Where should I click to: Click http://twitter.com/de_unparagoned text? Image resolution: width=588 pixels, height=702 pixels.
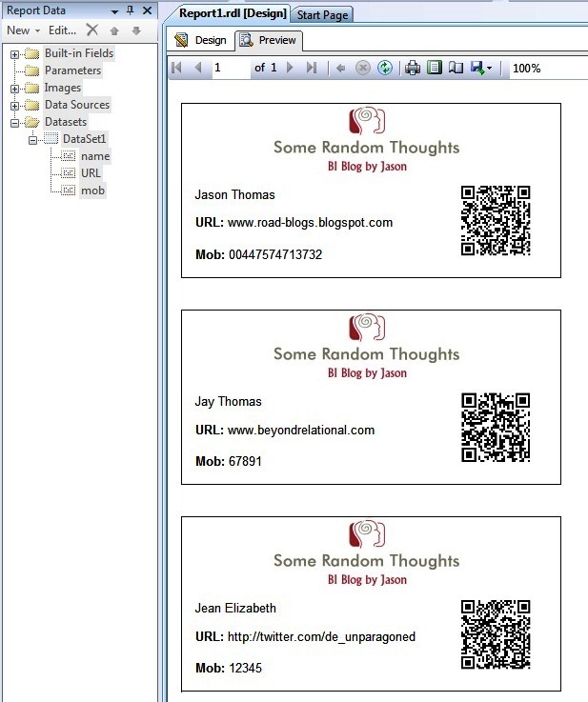321,636
